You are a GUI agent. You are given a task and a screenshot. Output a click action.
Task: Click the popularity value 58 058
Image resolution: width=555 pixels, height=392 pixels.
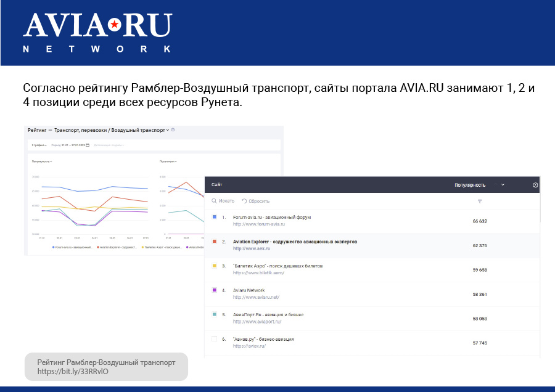point(480,319)
